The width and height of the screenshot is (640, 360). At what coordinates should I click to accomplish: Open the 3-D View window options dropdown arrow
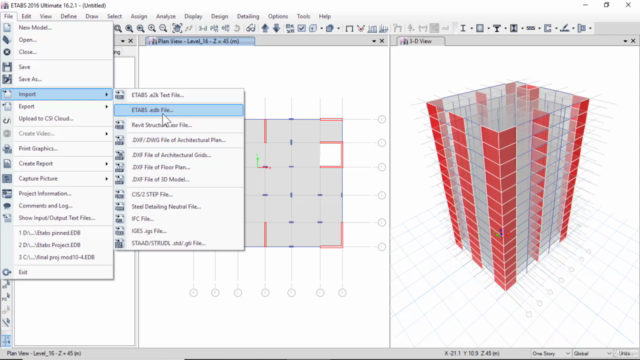pyautogui.click(x=625, y=41)
